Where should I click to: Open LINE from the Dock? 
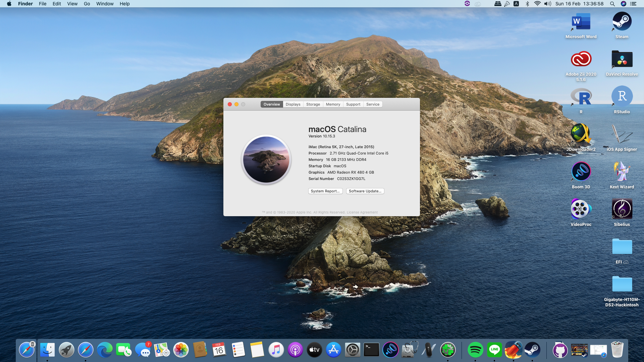[494, 350]
